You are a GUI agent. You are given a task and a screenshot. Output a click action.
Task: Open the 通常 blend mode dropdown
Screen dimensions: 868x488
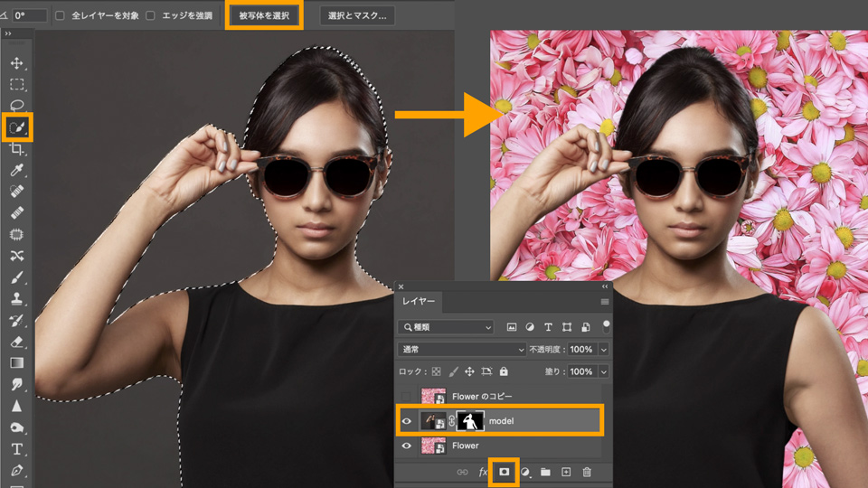[x=462, y=349]
